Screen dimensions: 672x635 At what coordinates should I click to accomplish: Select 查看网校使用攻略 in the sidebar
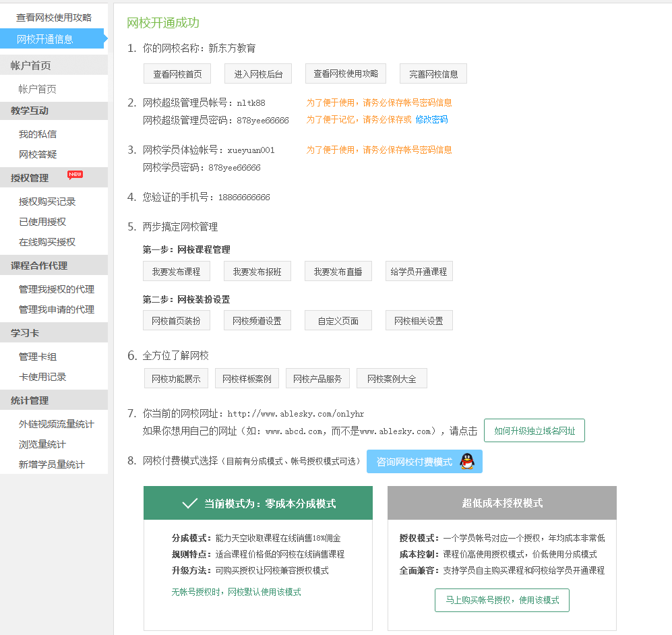[54, 18]
